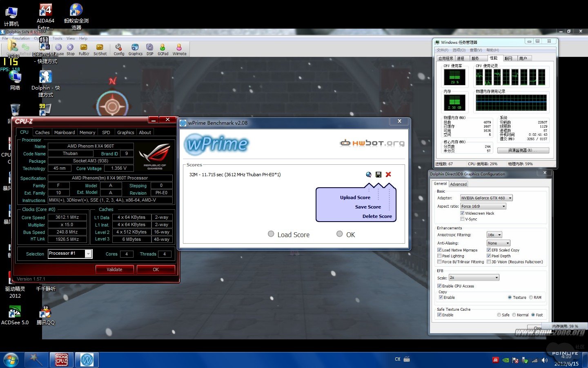Screen dimensions: 588x368
Task: Click the wPrime 32M score entry
Action: coord(235,175)
